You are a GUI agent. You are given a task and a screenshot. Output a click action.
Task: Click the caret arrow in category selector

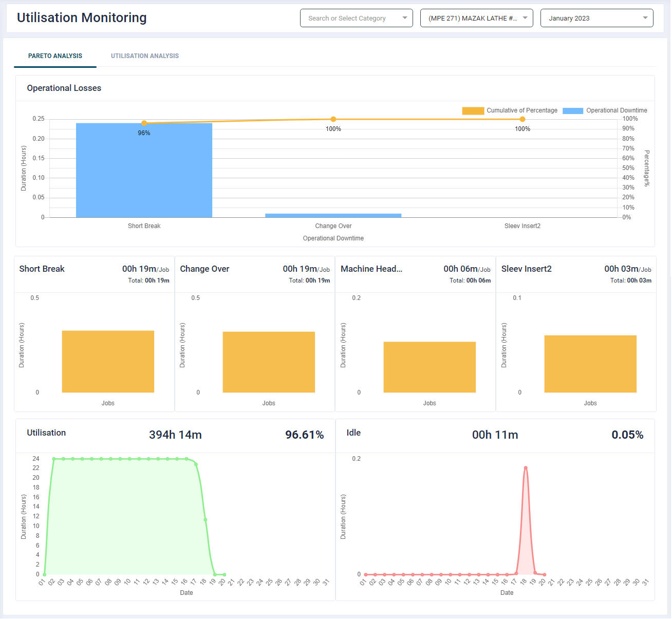[x=405, y=18]
